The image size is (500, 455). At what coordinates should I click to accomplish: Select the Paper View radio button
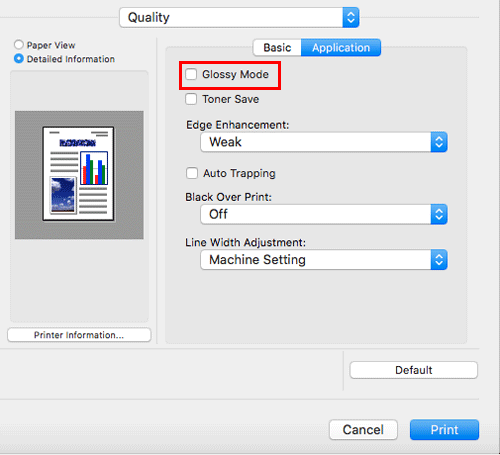tap(19, 45)
